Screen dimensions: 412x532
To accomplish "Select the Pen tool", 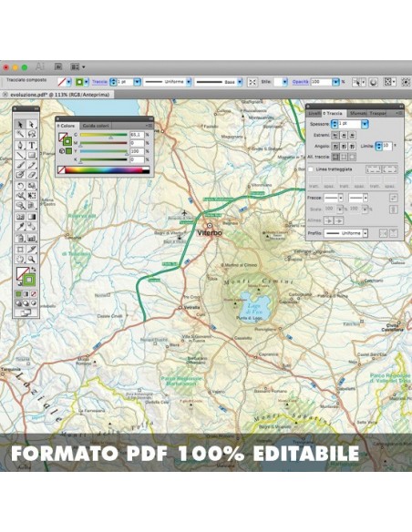I will [20, 145].
